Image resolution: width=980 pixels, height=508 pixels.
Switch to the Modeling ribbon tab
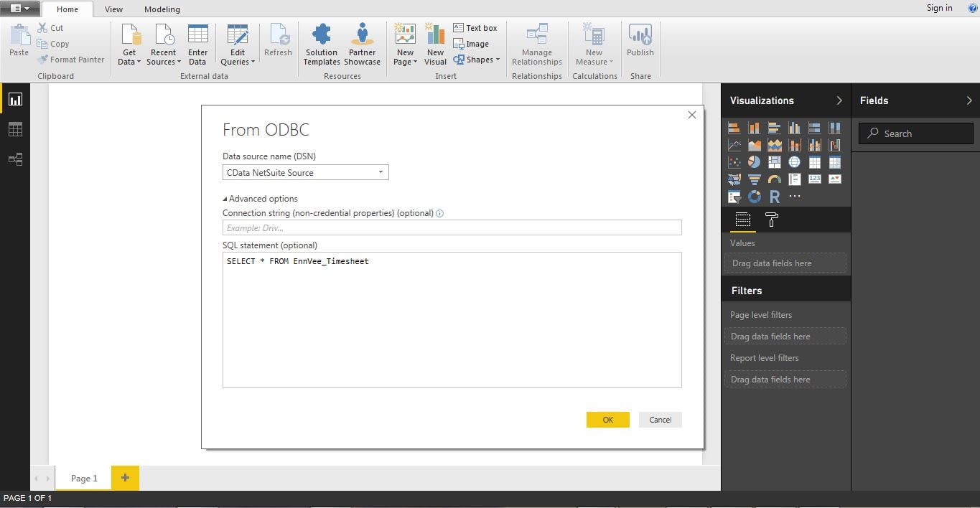162,9
